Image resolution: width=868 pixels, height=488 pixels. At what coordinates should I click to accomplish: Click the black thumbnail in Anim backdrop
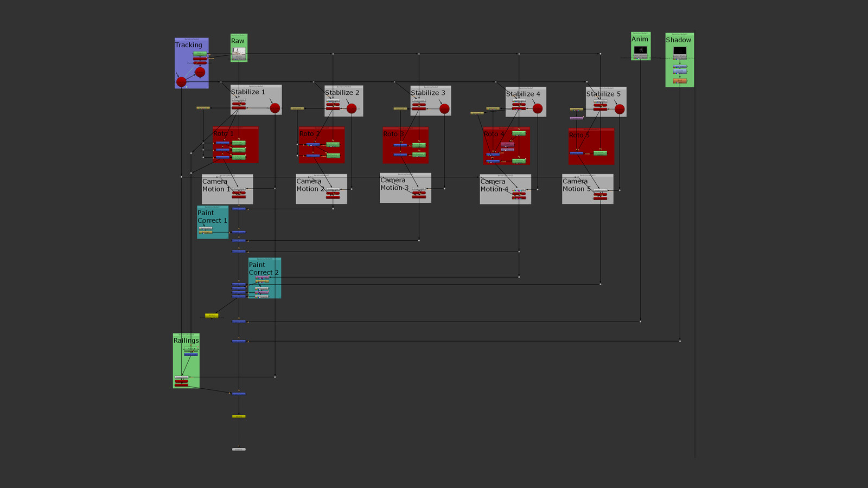(641, 50)
